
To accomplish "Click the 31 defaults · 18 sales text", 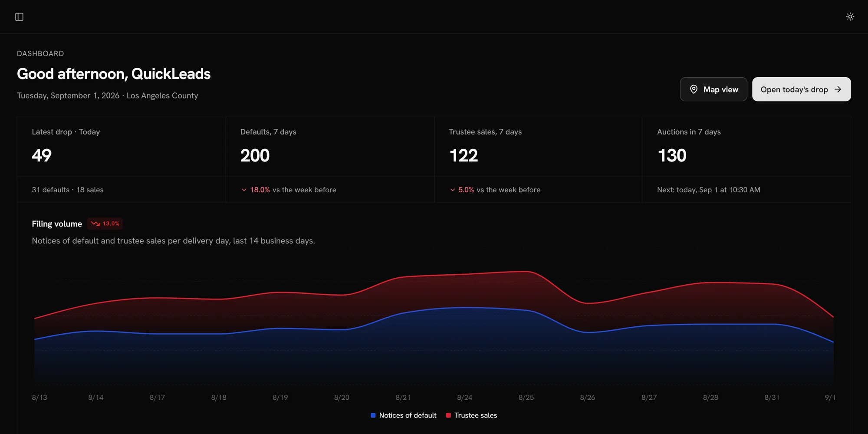I will [68, 190].
